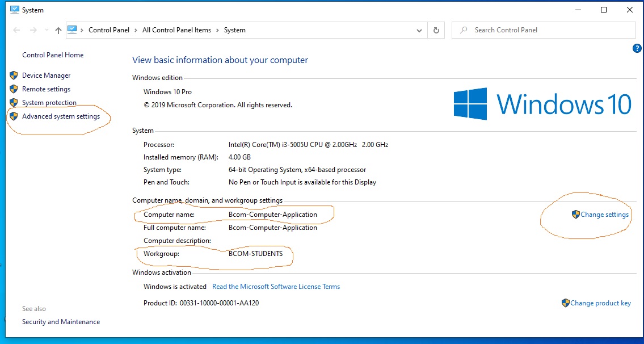
Task: Navigate to Control Panel via breadcrumb
Action: 109,30
